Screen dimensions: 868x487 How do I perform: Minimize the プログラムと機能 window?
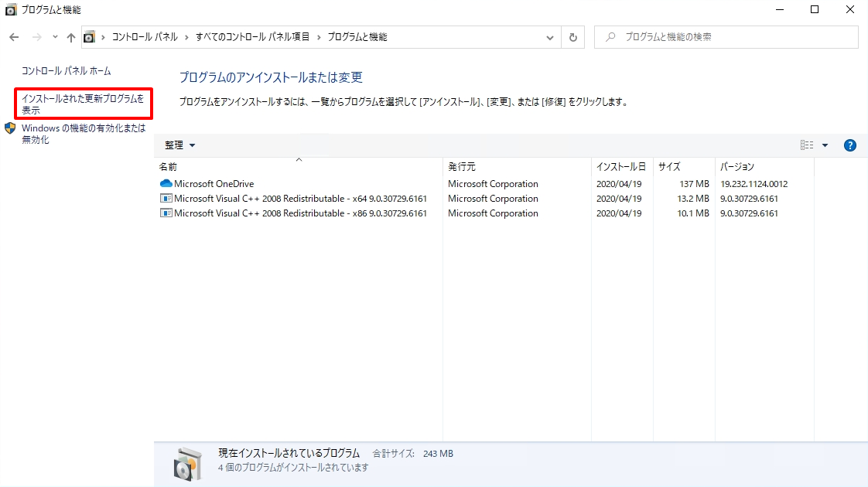click(780, 9)
